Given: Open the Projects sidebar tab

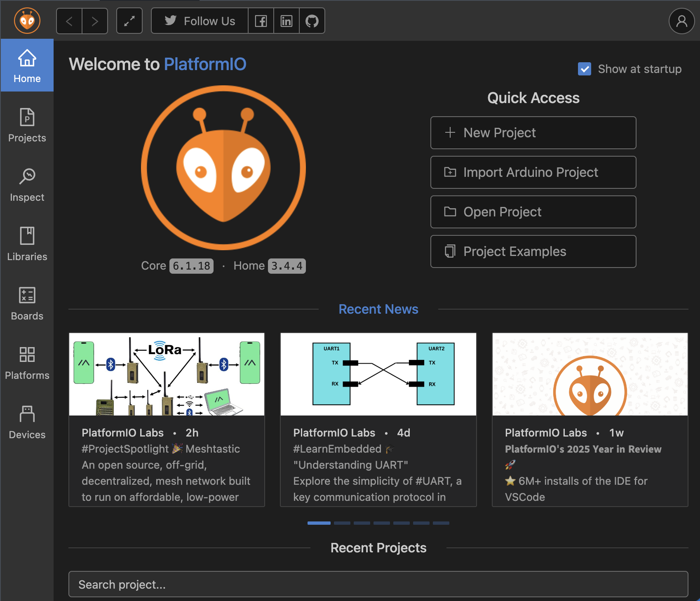Looking at the screenshot, I should pos(27,125).
